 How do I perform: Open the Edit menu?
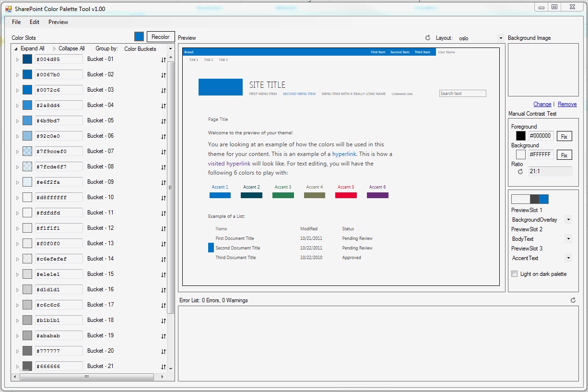pyautogui.click(x=35, y=22)
